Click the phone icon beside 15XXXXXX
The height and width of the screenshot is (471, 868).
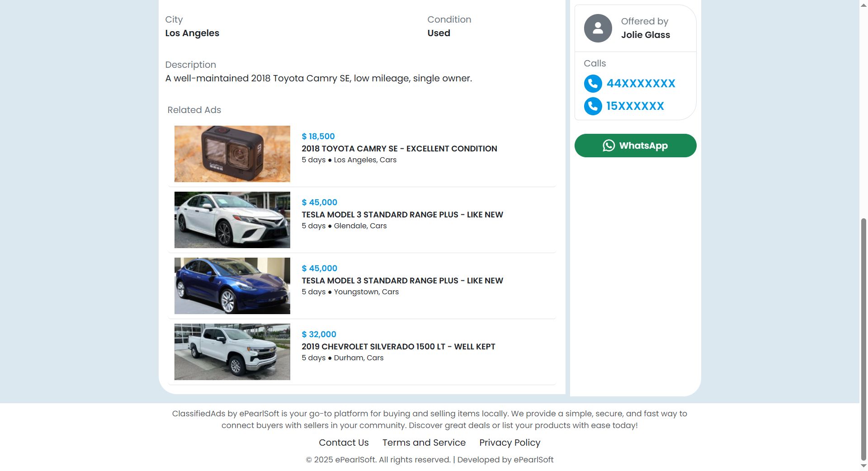tap(593, 106)
